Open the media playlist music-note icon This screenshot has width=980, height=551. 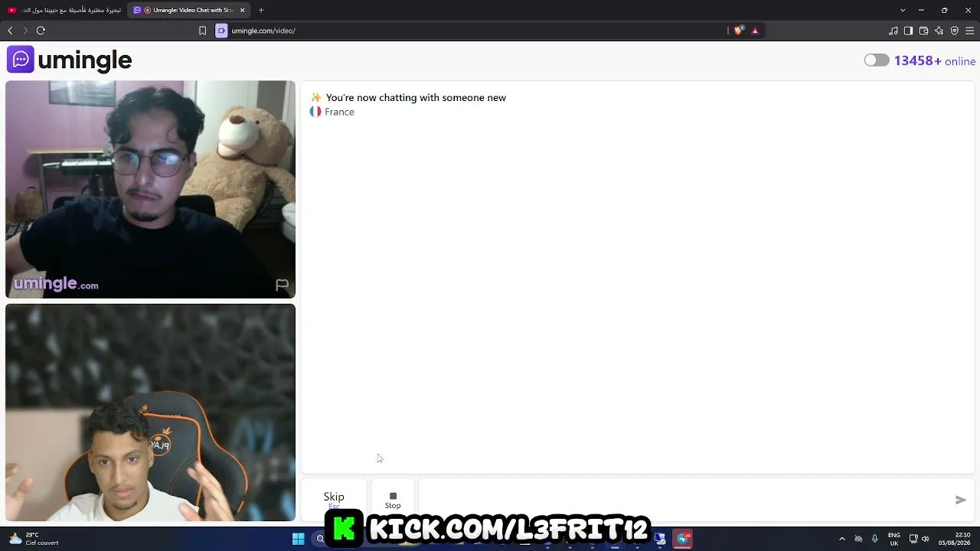(893, 31)
